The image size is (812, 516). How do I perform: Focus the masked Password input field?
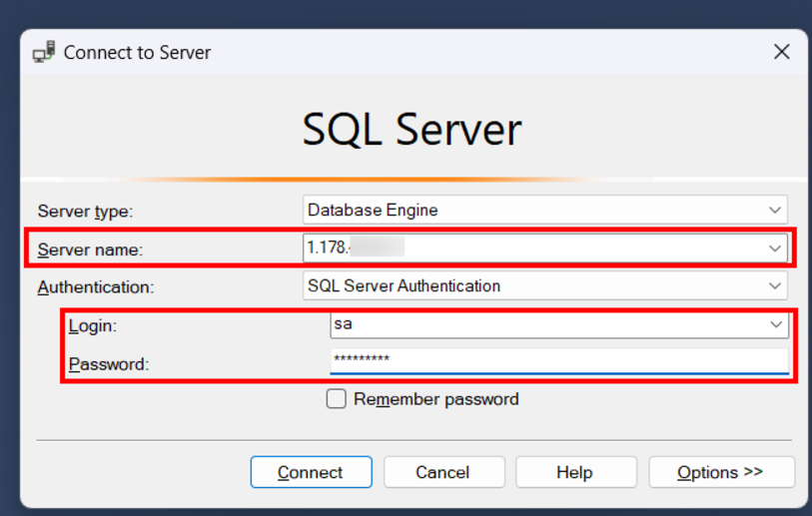[x=557, y=361]
